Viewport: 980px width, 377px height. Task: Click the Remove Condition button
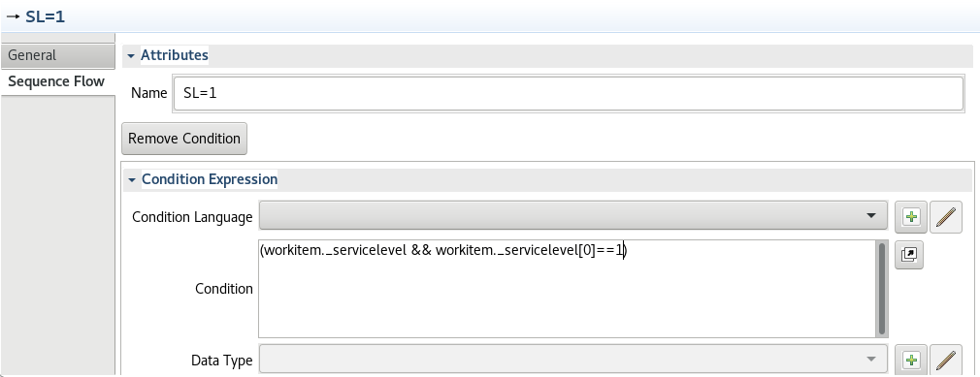click(x=184, y=139)
